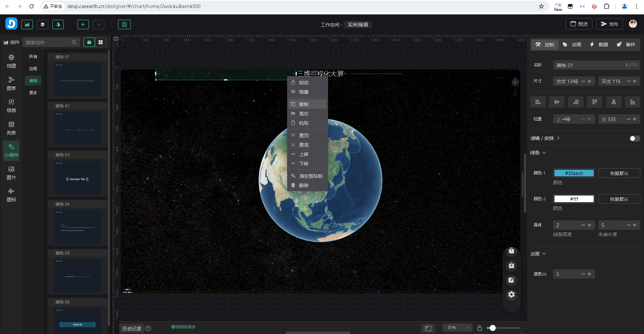Toggle canvas visibility eye icon
Screen dimensions: 644x334
click(x=116, y=39)
